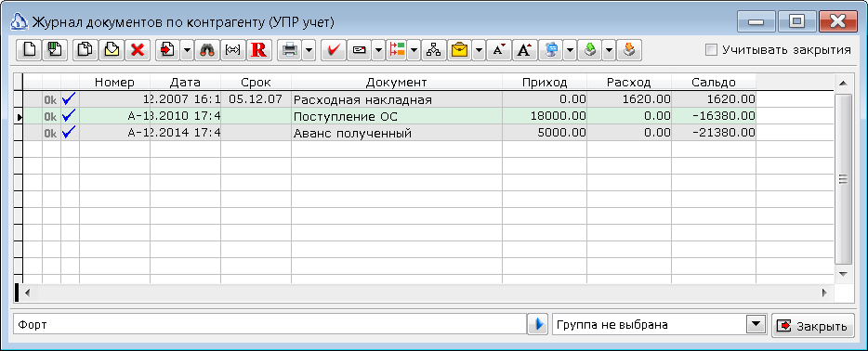Viewport: 868px width, 351px height.
Task: Search using the binoculars icon
Action: pos(207,50)
